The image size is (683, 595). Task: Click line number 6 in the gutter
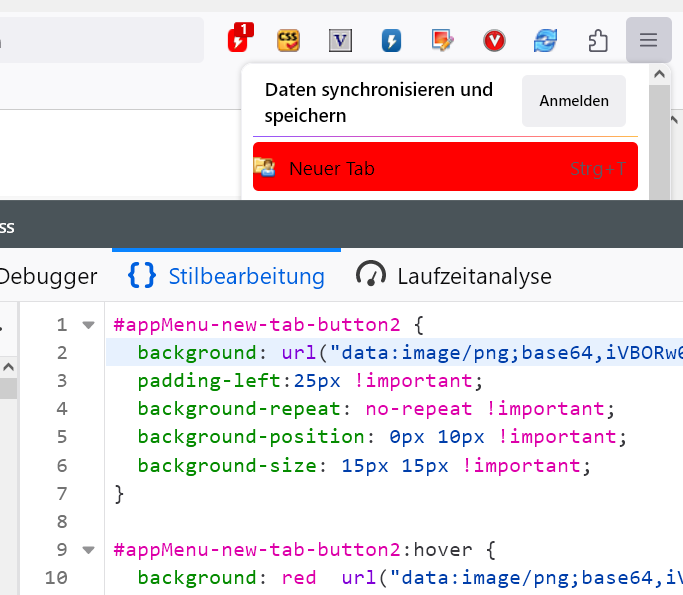pyautogui.click(x=61, y=465)
